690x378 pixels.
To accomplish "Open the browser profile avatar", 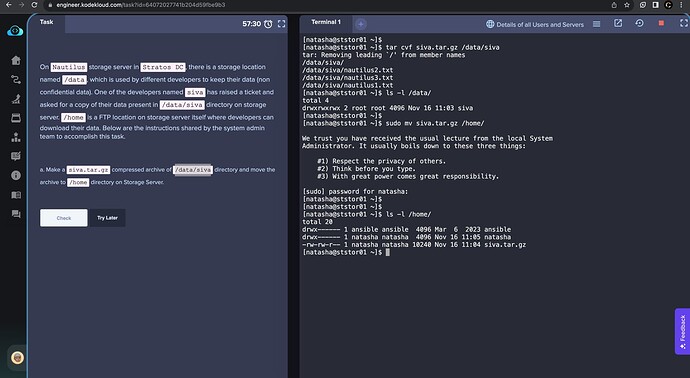I will pos(668,5).
